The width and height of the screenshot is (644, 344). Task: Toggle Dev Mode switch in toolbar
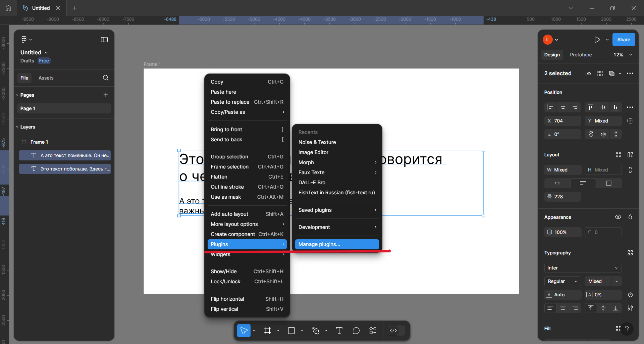coord(397,331)
